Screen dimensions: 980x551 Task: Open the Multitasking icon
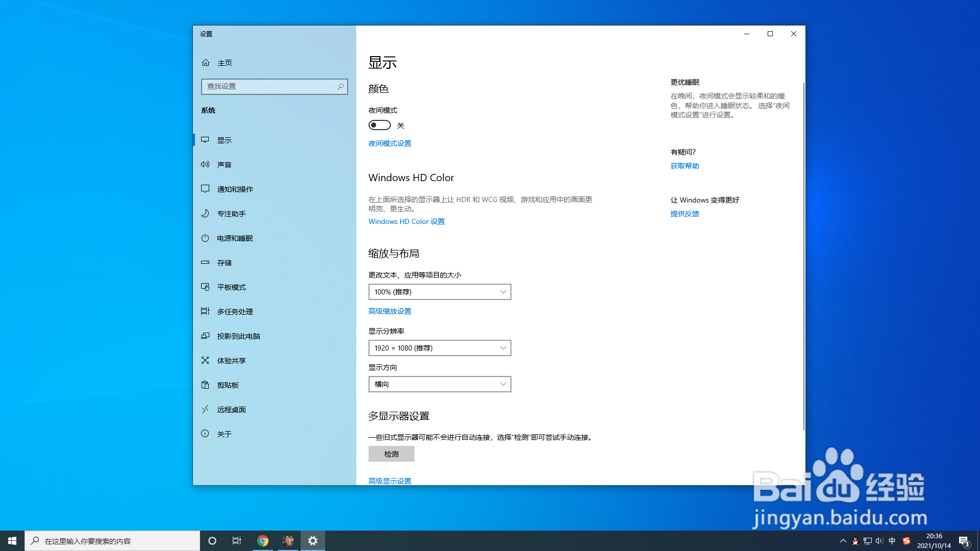point(205,311)
